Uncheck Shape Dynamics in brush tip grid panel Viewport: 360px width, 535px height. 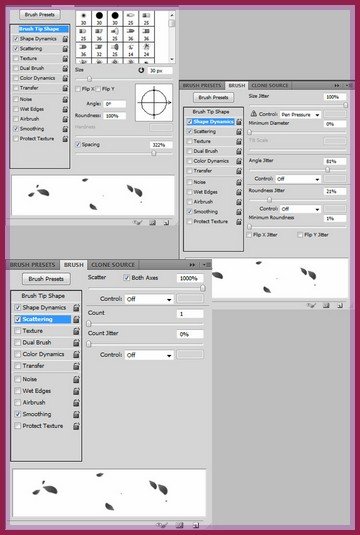[16, 39]
